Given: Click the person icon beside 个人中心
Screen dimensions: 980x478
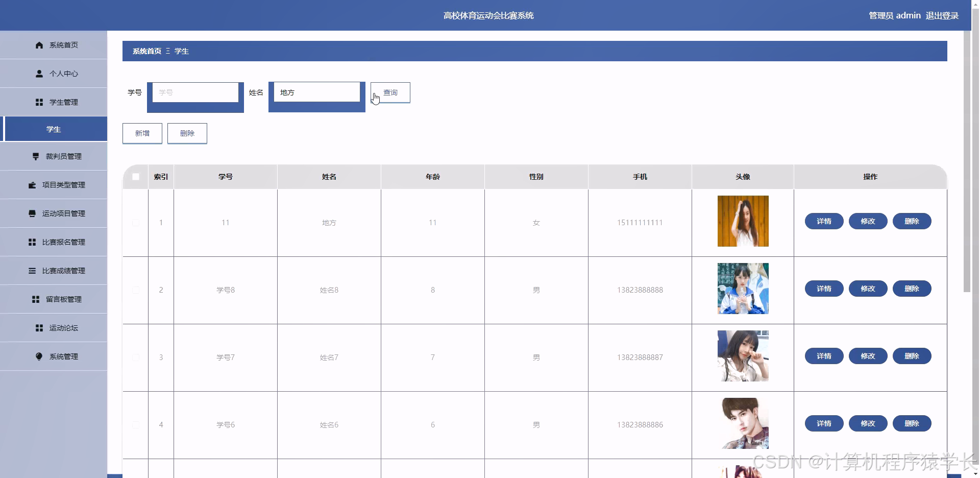Looking at the screenshot, I should (x=39, y=74).
